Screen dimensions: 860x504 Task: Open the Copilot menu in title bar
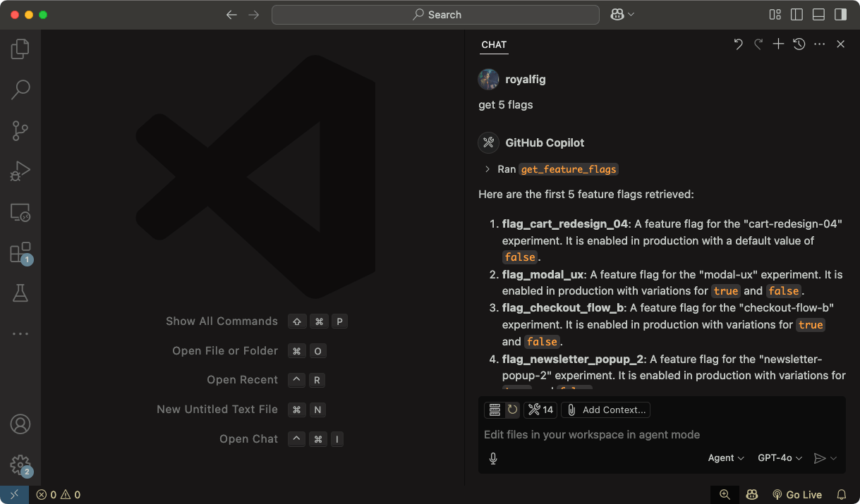622,15
